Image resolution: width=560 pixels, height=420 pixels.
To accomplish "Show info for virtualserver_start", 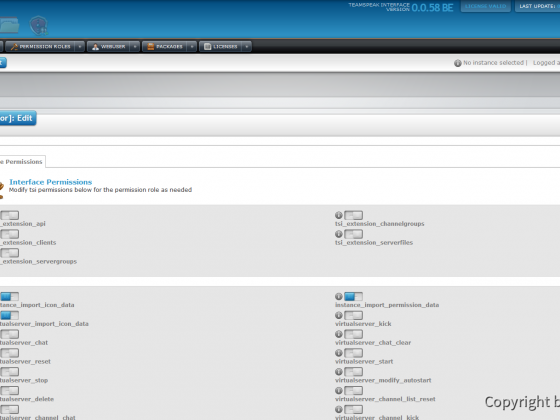I will (339, 353).
